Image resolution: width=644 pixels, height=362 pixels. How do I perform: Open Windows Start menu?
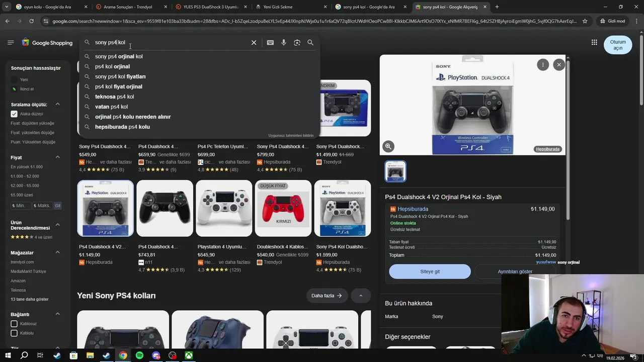click(x=8, y=355)
